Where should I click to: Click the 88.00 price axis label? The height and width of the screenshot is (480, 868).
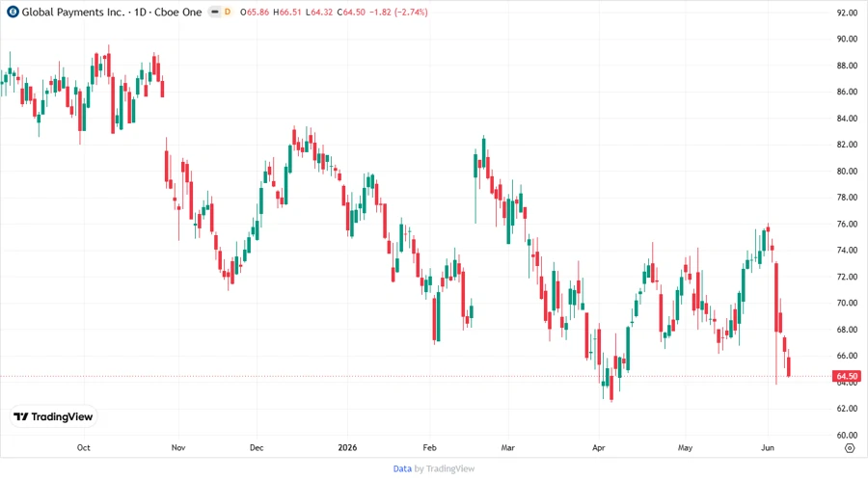pyautogui.click(x=847, y=66)
